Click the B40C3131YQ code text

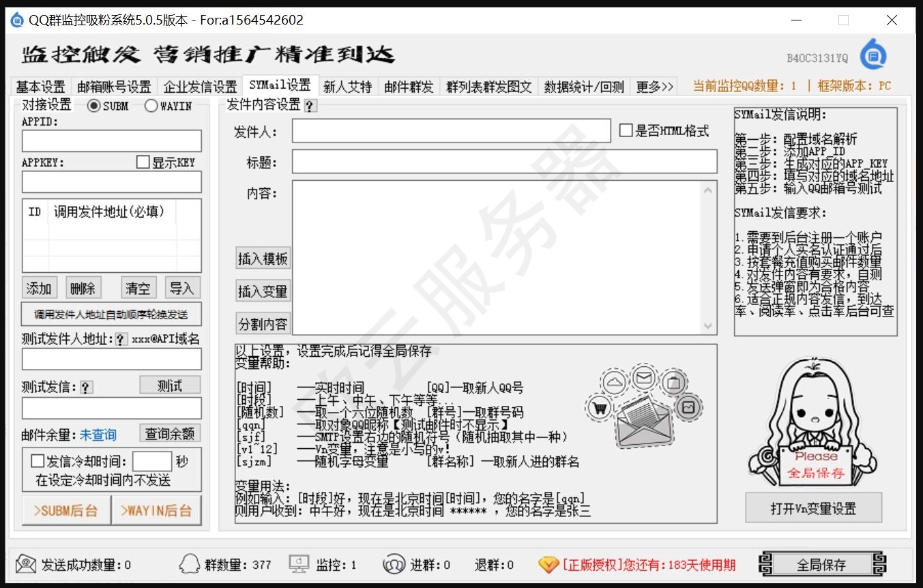pos(816,59)
